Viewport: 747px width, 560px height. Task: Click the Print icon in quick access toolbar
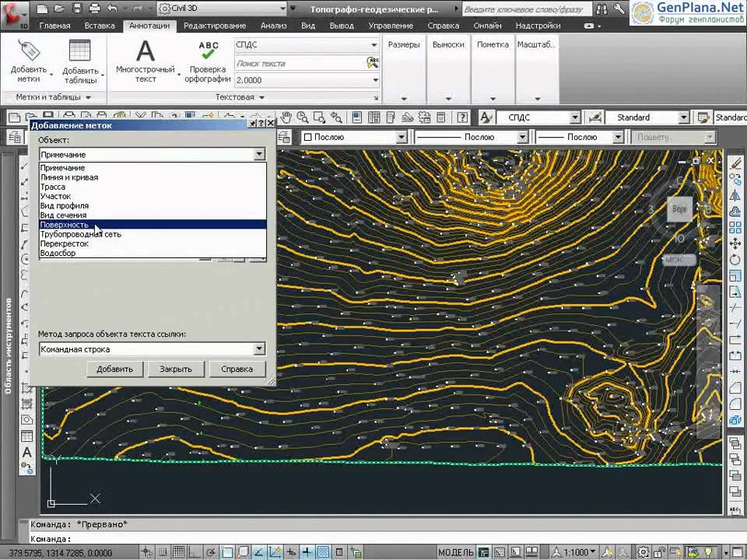(94, 9)
